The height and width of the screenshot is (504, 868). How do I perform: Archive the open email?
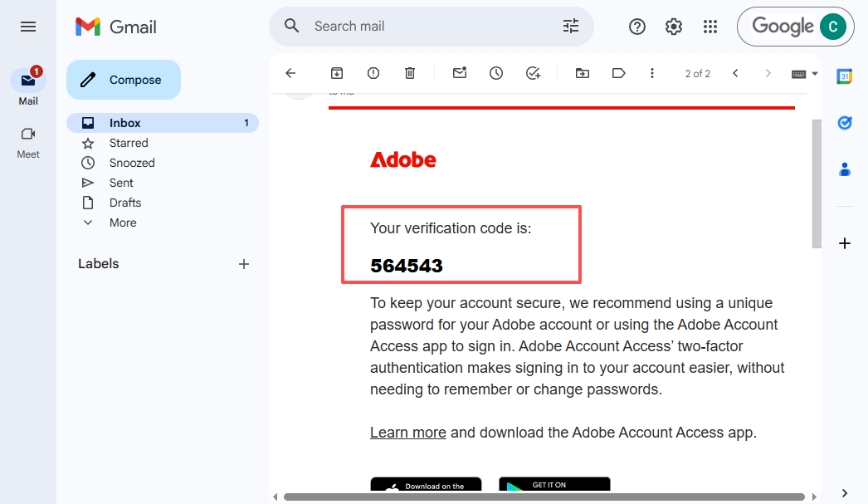coord(337,73)
